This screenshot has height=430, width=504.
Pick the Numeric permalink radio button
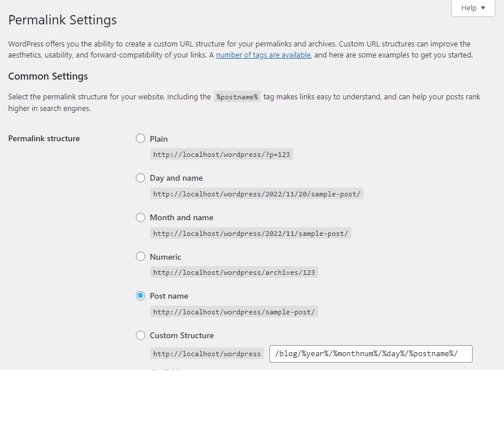point(141,256)
